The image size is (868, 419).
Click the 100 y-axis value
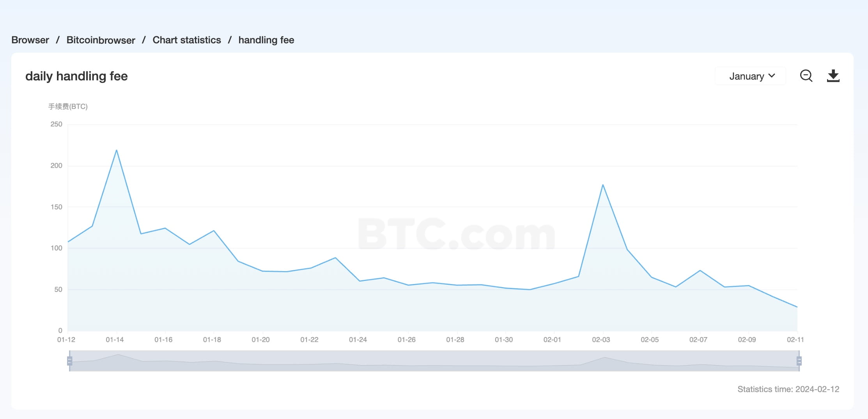pos(56,248)
